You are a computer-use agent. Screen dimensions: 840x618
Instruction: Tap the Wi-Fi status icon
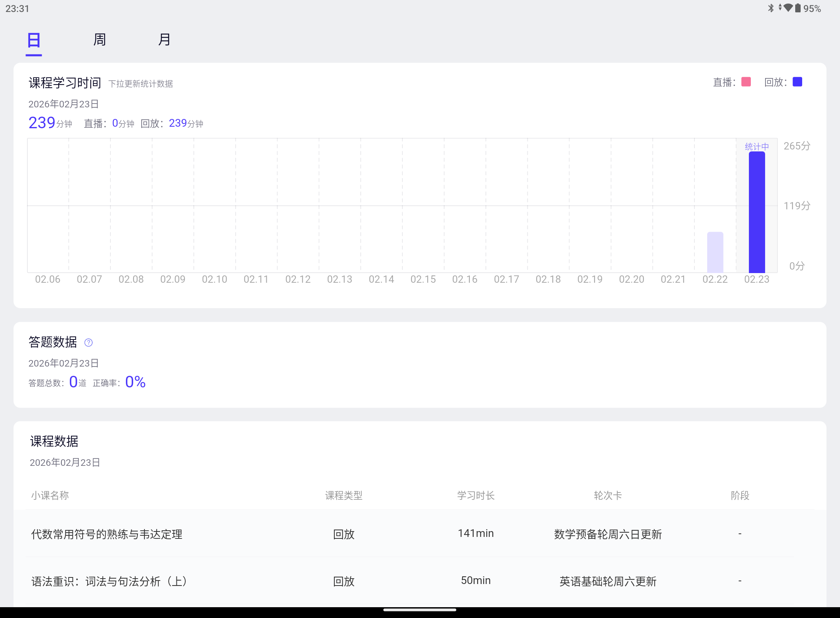tap(788, 8)
